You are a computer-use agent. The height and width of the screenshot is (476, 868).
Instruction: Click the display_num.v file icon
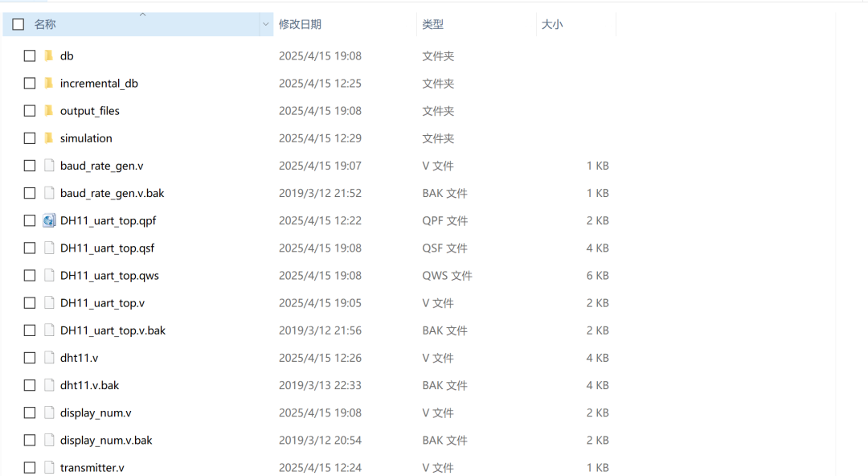49,412
